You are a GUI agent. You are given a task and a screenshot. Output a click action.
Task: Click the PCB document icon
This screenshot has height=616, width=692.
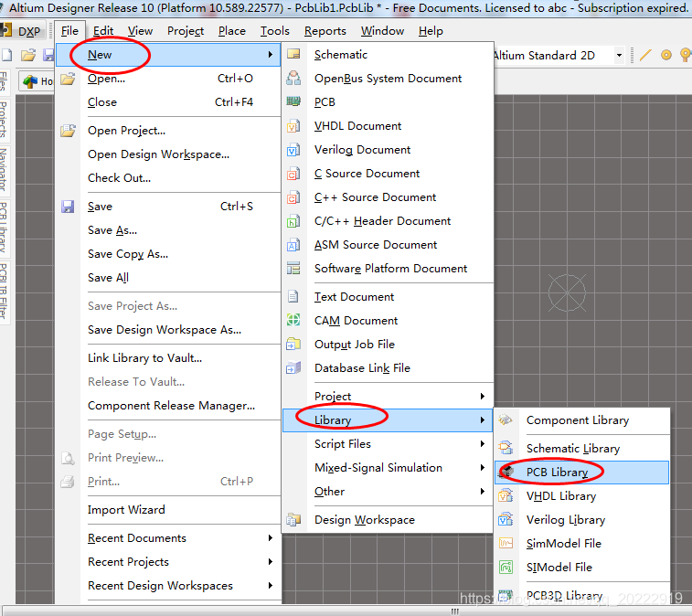tap(293, 102)
